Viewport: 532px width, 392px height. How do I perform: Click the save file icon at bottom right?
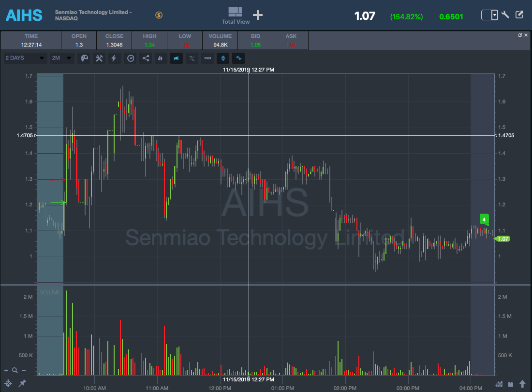click(511, 384)
